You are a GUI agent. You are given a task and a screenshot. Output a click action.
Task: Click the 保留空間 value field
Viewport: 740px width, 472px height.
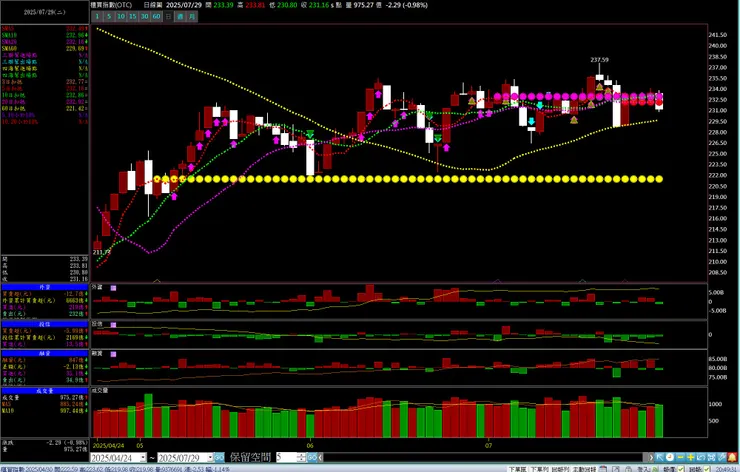point(286,457)
